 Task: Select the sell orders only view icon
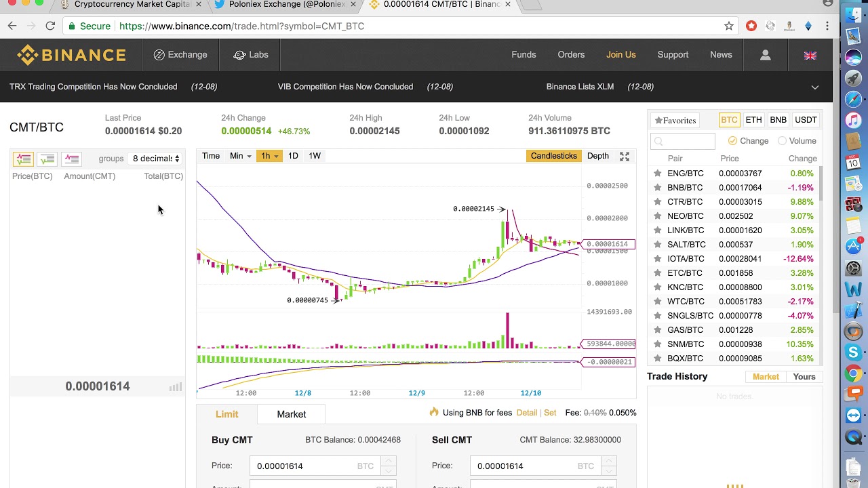click(x=71, y=159)
